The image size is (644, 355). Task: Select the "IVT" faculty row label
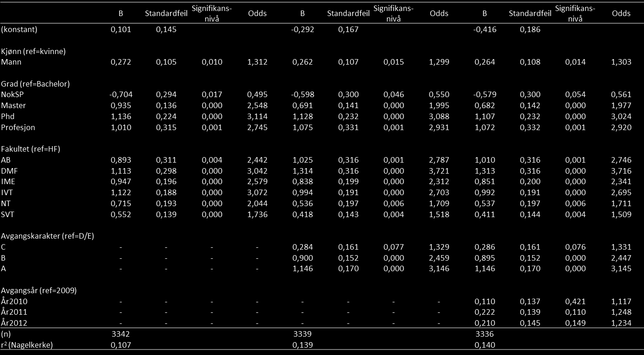click(x=8, y=193)
